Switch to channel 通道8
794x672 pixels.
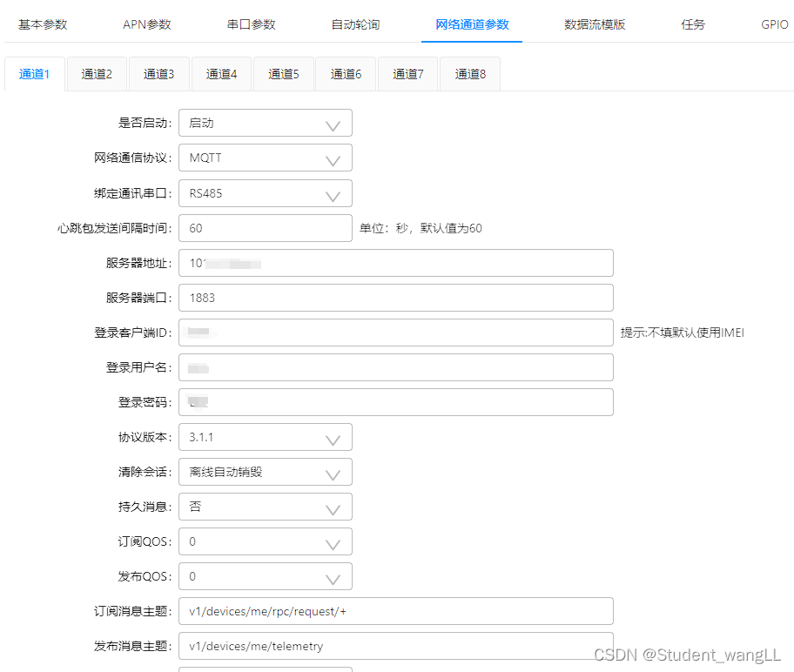point(469,74)
